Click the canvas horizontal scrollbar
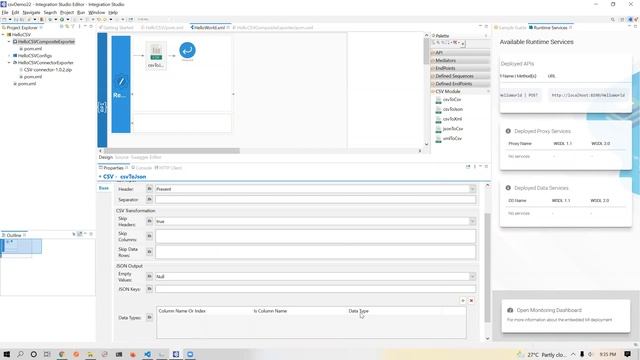This screenshot has height=360, width=640. (x=171, y=151)
